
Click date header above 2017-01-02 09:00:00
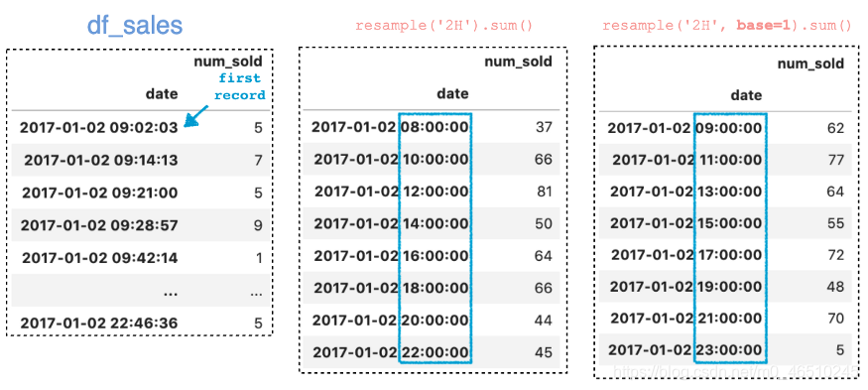click(746, 96)
